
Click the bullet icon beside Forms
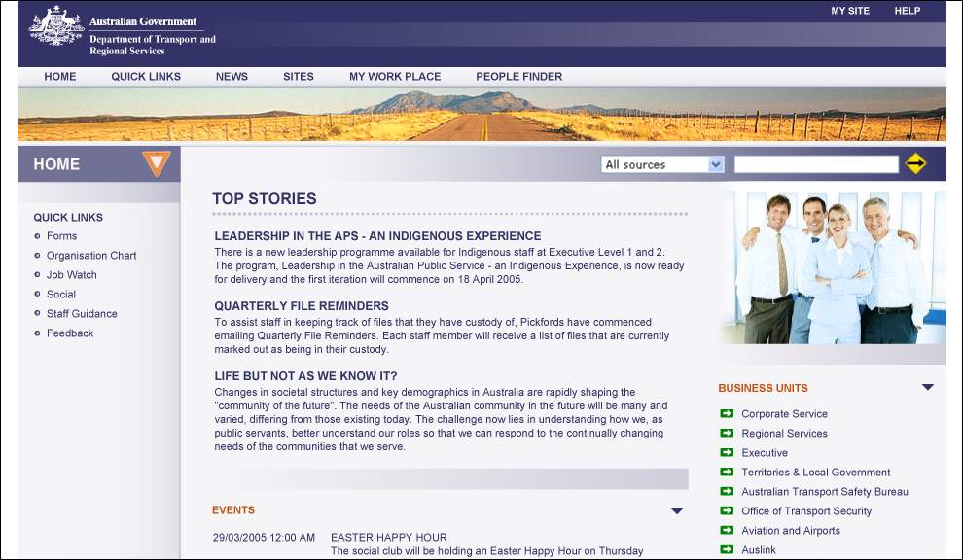pos(37,236)
